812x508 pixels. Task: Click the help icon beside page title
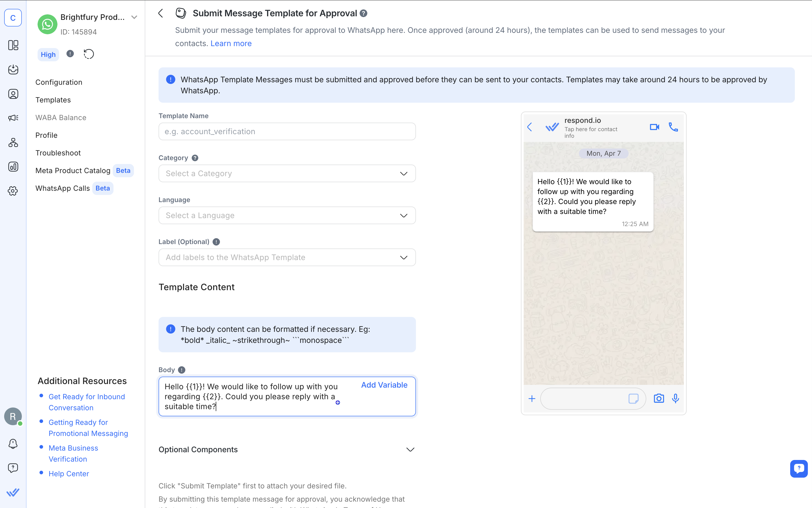(363, 13)
